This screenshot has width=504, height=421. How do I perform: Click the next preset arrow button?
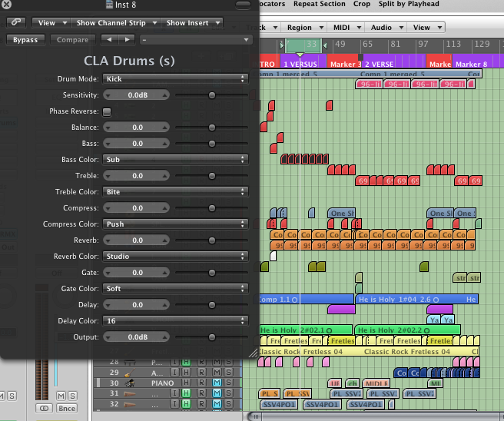point(126,39)
